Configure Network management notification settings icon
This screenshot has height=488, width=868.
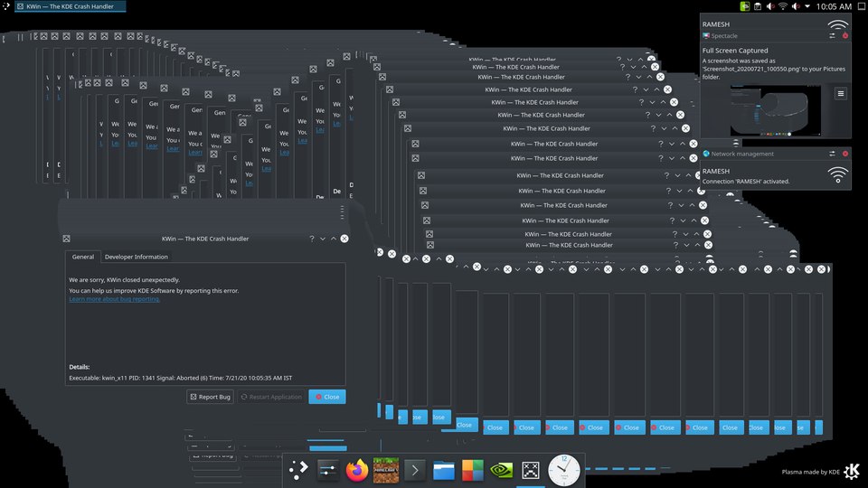832,154
